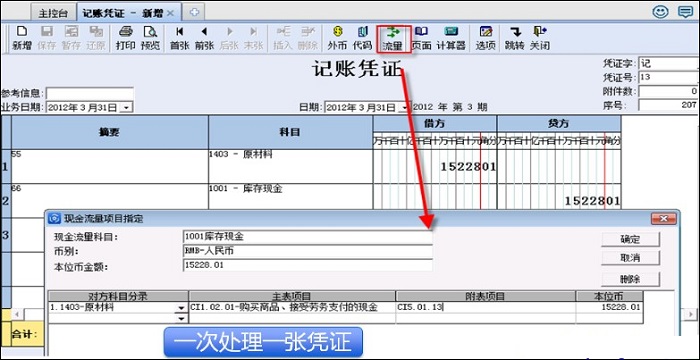This screenshot has width=700, height=360.
Task: Click the 删除 button in dialog
Action: pos(630,280)
